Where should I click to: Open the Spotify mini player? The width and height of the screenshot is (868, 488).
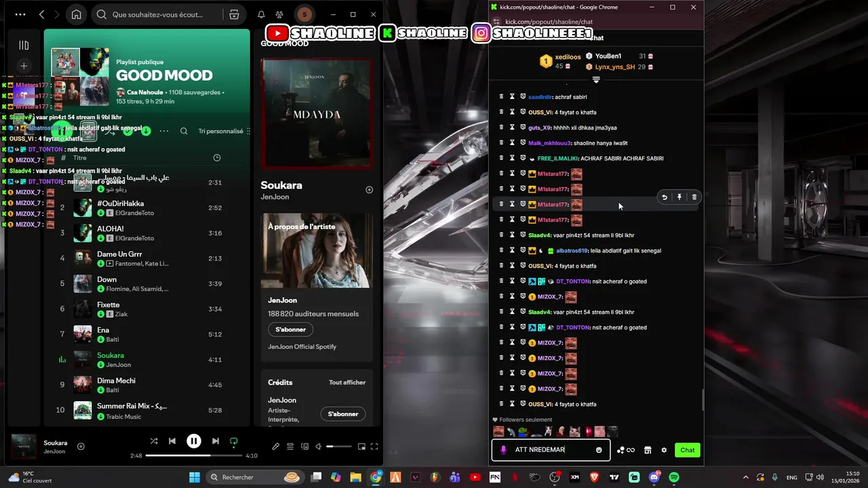pyautogui.click(x=361, y=446)
